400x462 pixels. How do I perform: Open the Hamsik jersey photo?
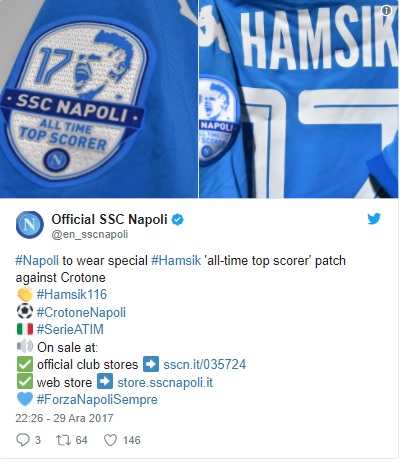point(299,99)
